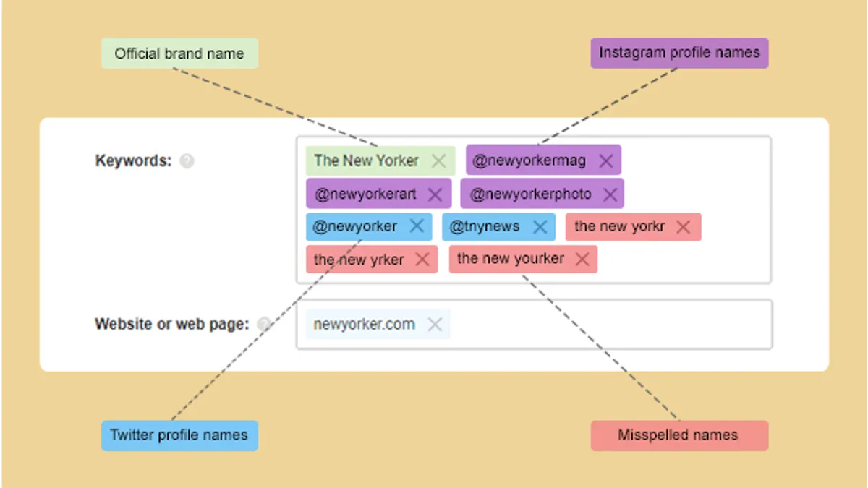Select the "the new yorkr" tag text
Viewport: 868px width, 488px height.
point(619,226)
